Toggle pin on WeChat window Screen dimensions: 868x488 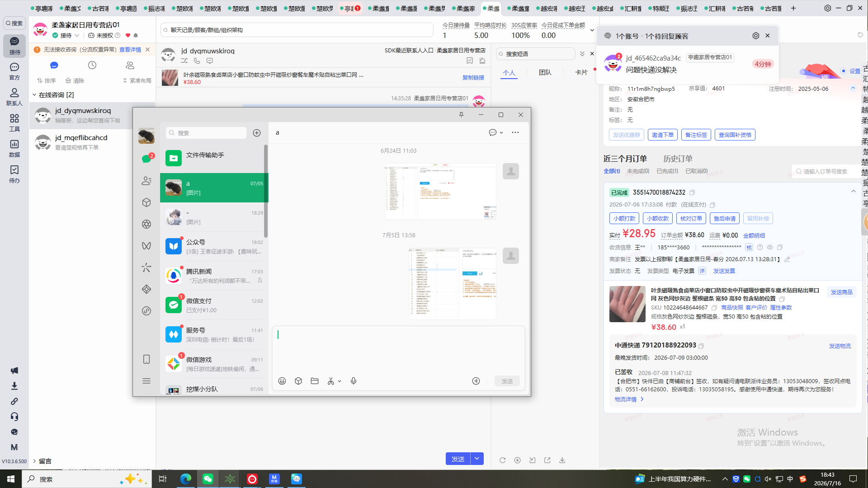(x=461, y=115)
